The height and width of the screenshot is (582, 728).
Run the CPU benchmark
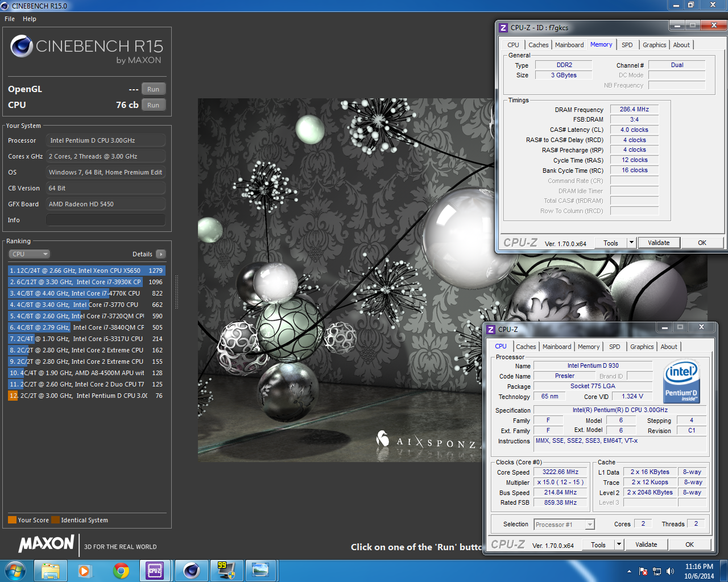pyautogui.click(x=154, y=105)
